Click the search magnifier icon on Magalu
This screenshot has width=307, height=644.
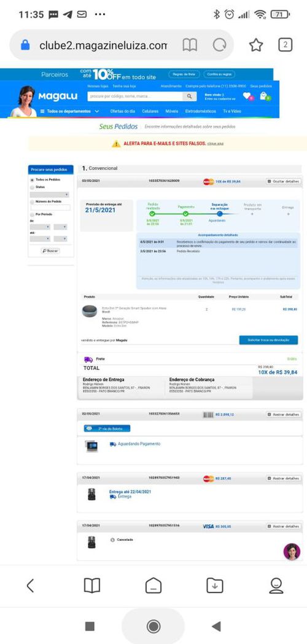(189, 96)
